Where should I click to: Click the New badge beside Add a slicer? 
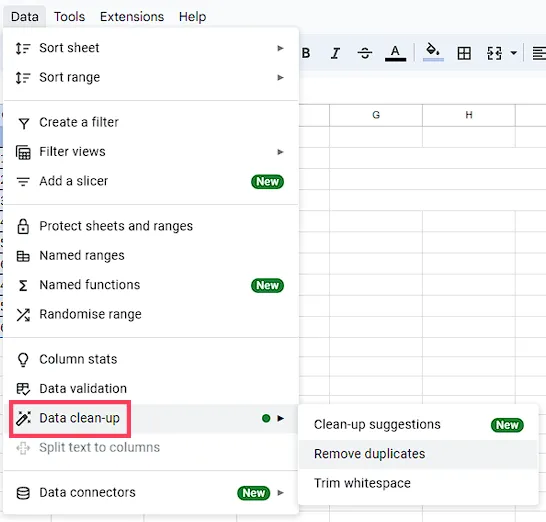click(267, 181)
